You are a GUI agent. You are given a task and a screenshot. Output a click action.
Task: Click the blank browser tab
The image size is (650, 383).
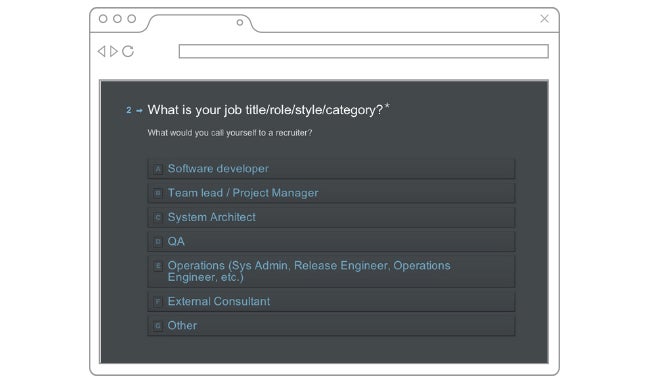[199, 23]
